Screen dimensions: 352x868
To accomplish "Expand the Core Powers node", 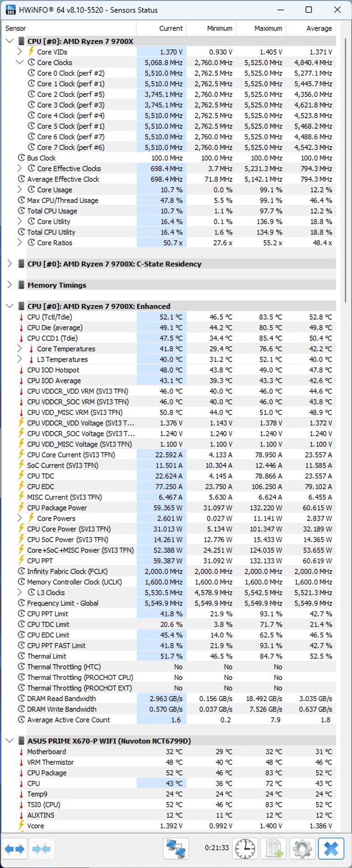I will click(19, 518).
